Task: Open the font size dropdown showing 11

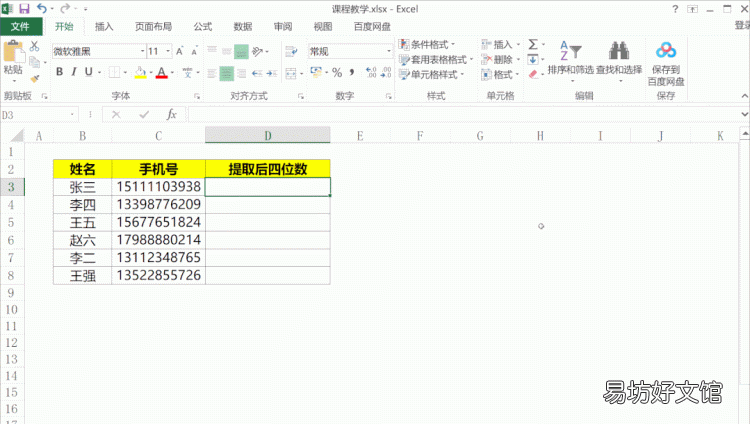Action: (168, 51)
